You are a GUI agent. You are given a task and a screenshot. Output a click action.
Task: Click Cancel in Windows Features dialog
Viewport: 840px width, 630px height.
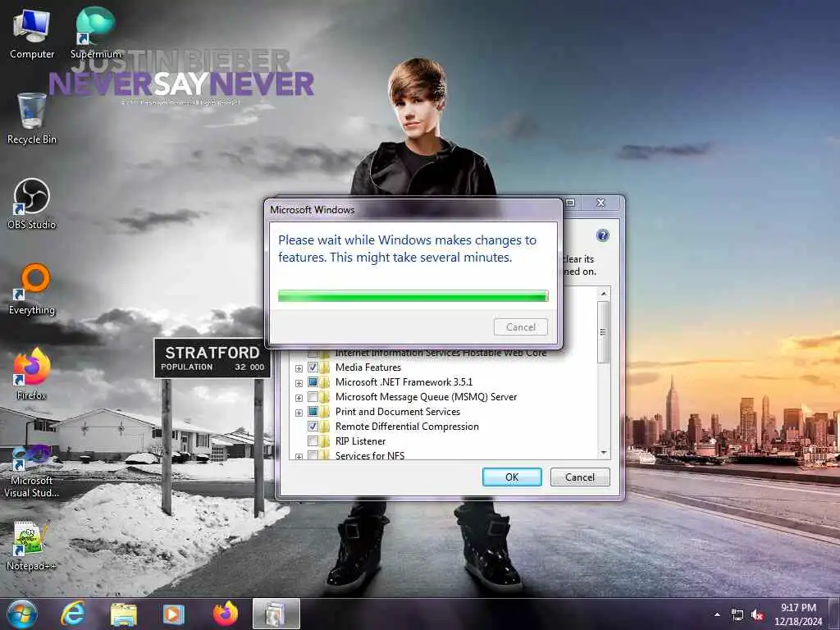click(x=580, y=477)
